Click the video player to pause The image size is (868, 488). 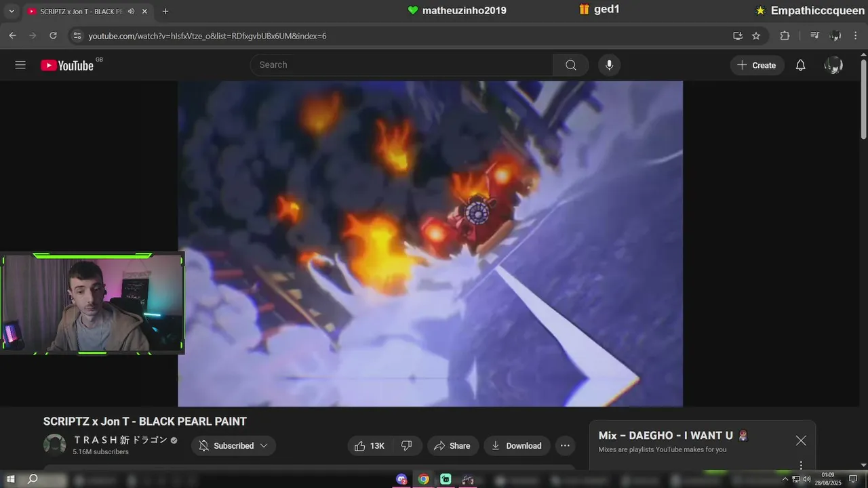(430, 244)
